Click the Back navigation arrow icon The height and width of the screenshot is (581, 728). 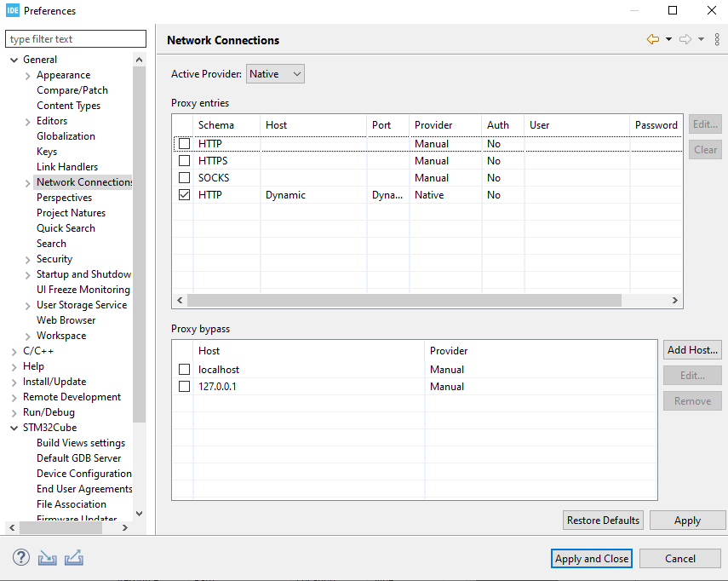pos(653,39)
